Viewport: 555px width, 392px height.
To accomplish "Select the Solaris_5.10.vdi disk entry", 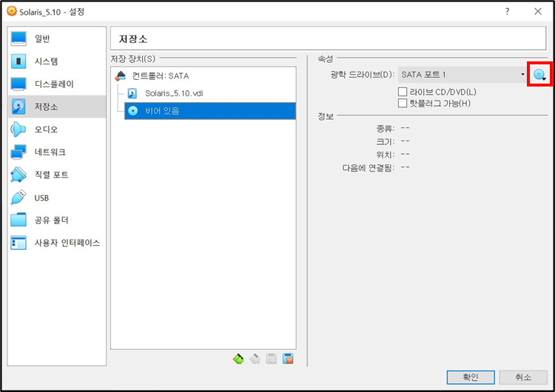I will coord(209,93).
